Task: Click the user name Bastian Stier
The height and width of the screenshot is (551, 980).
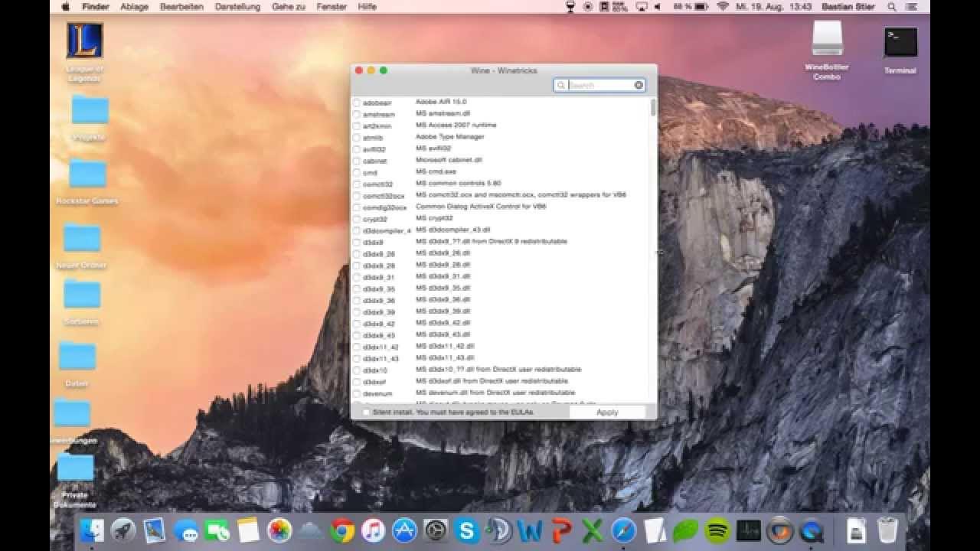Action: click(x=848, y=7)
